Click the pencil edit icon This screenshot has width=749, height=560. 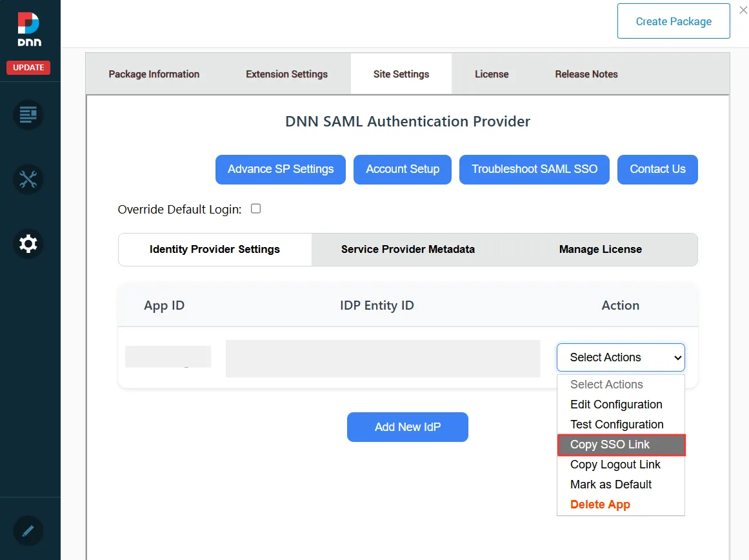[x=28, y=531]
